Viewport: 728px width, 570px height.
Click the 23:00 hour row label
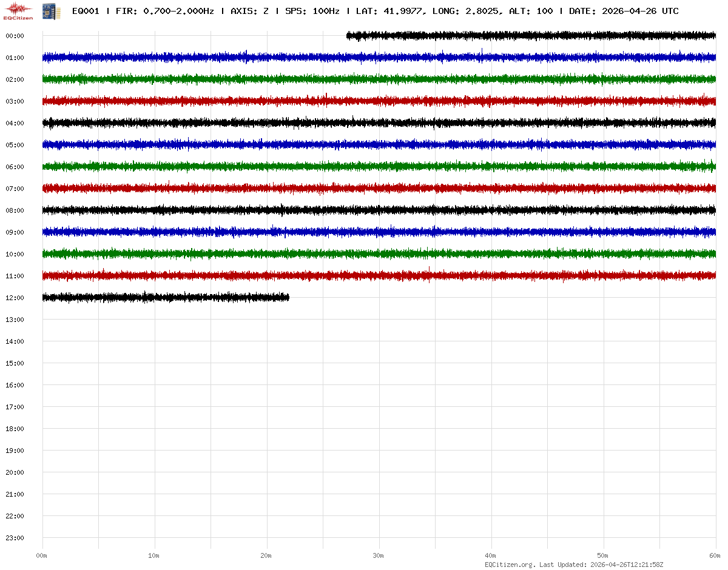tap(15, 538)
